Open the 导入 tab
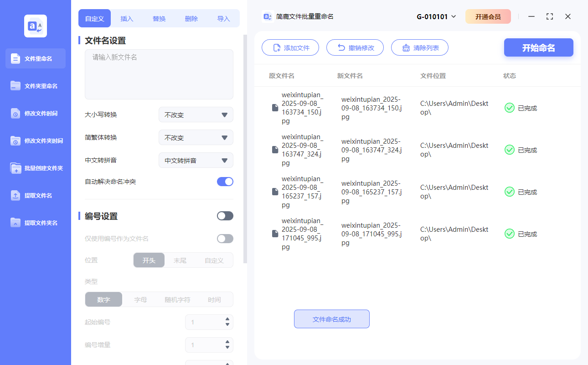Viewport: 588px width, 365px height. click(x=224, y=18)
